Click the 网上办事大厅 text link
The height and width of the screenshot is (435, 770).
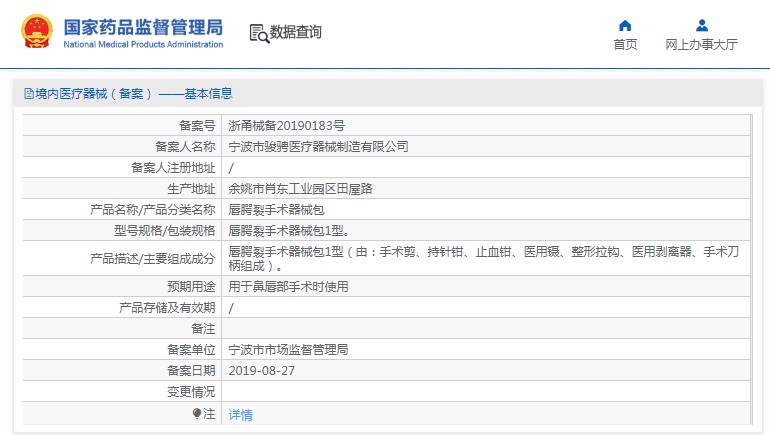[701, 45]
